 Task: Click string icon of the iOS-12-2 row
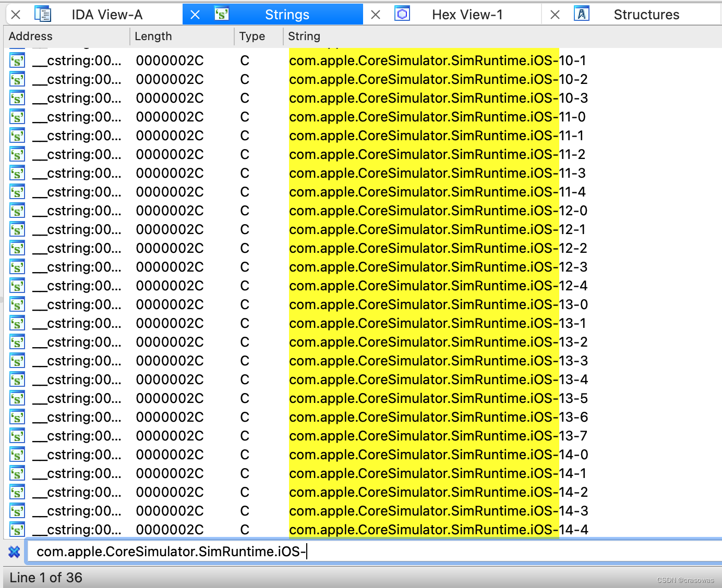pyautogui.click(x=17, y=248)
